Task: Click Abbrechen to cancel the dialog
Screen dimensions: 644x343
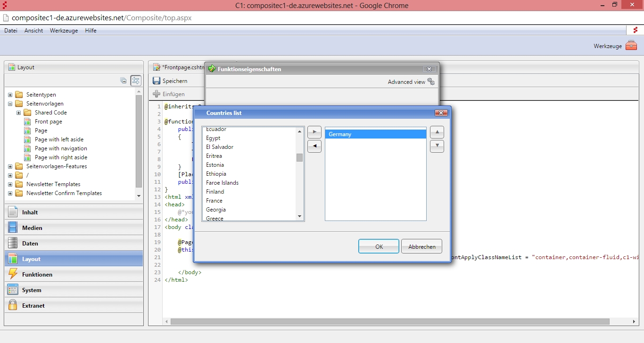Action: [x=421, y=246]
